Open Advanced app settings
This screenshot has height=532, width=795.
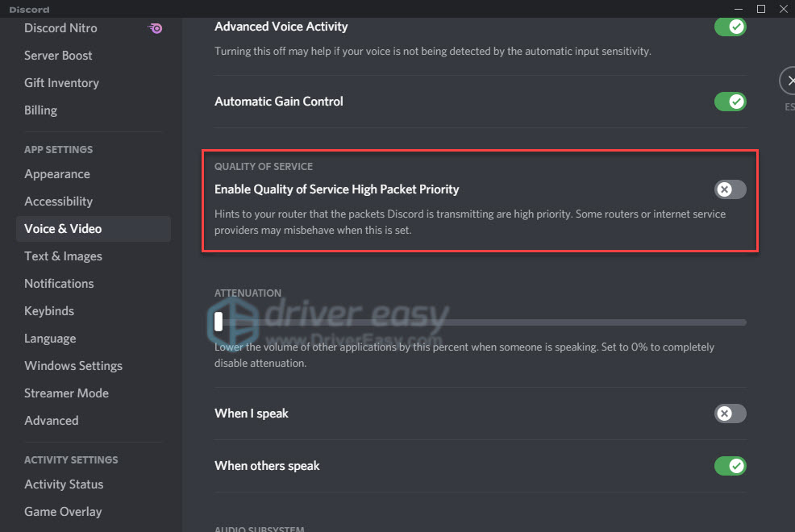[x=51, y=420]
